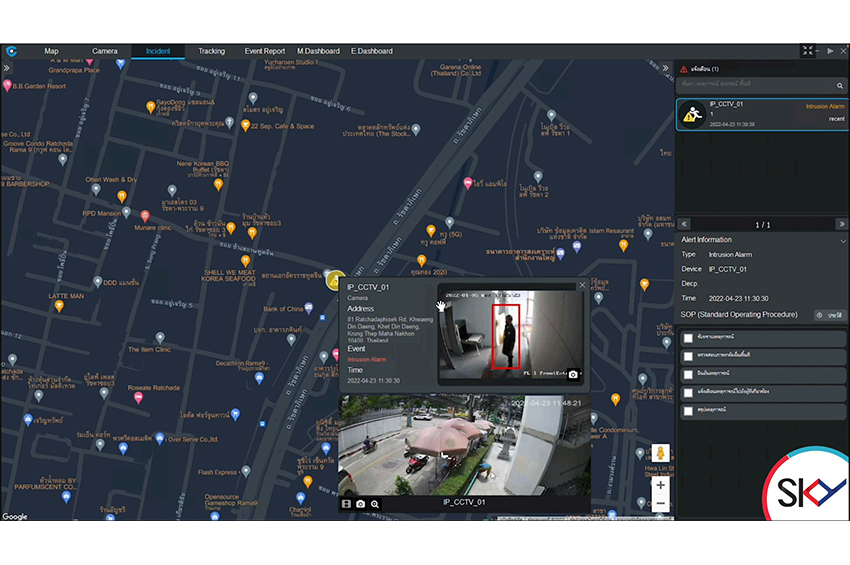Open the E.Dashboard tab
Screen dimensions: 850x565
[372, 51]
